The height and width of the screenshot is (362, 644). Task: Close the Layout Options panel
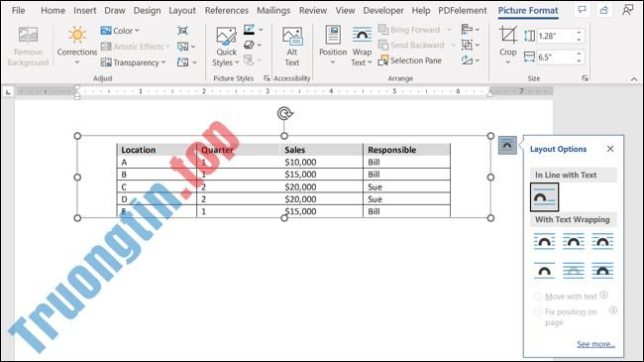pyautogui.click(x=610, y=149)
